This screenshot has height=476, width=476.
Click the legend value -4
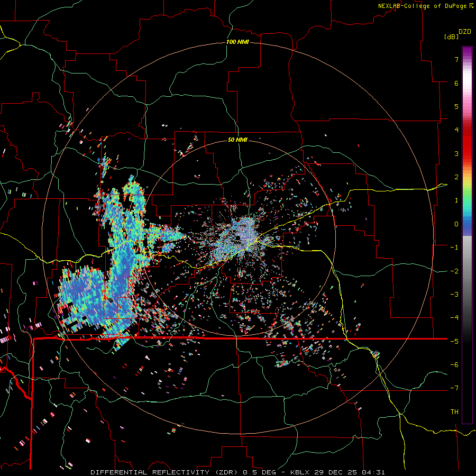454,317
